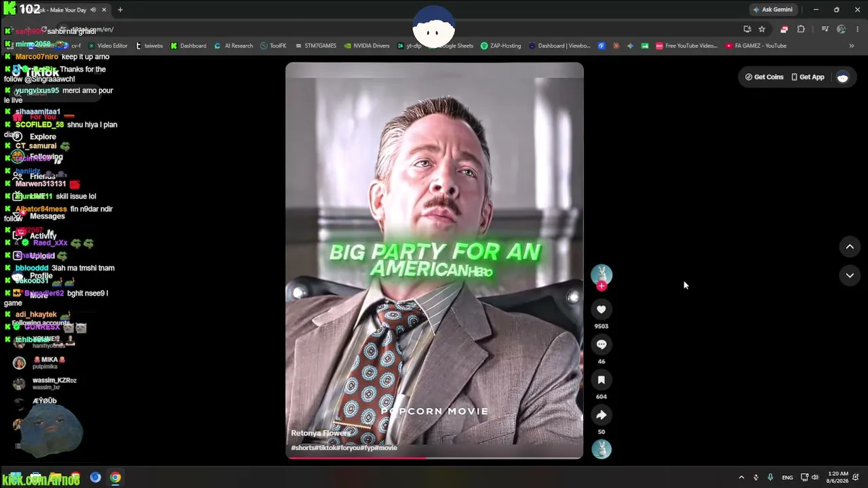Open a new browser tab
Screen dimensions: 868x488
click(120, 9)
